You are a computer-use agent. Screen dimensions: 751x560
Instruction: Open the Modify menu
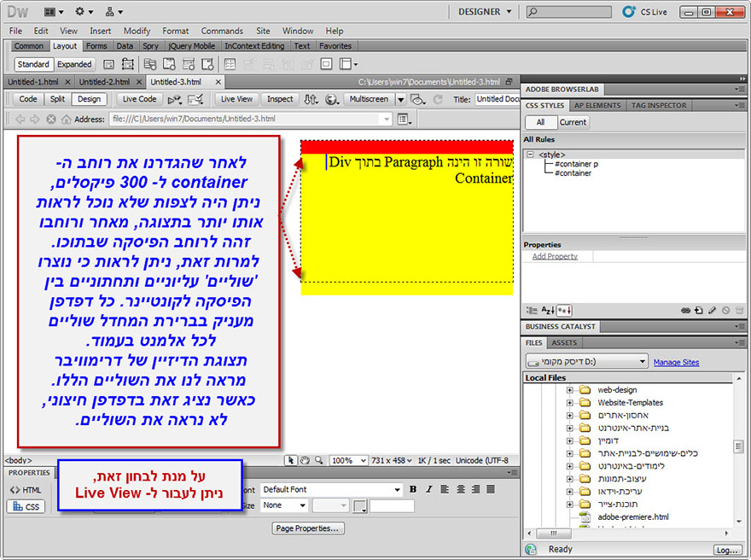pyautogui.click(x=137, y=31)
